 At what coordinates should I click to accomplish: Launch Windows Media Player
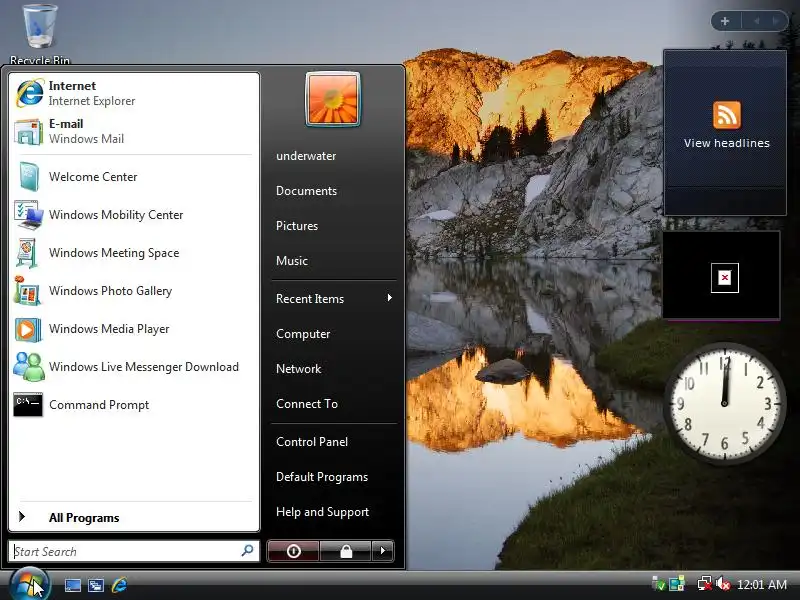click(x=134, y=329)
